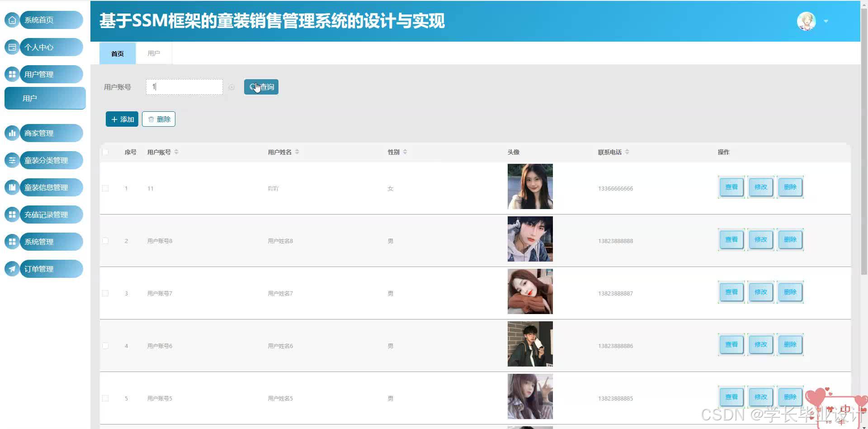Select the 用户 submenu item in sidebar
The image size is (868, 429).
click(x=45, y=98)
